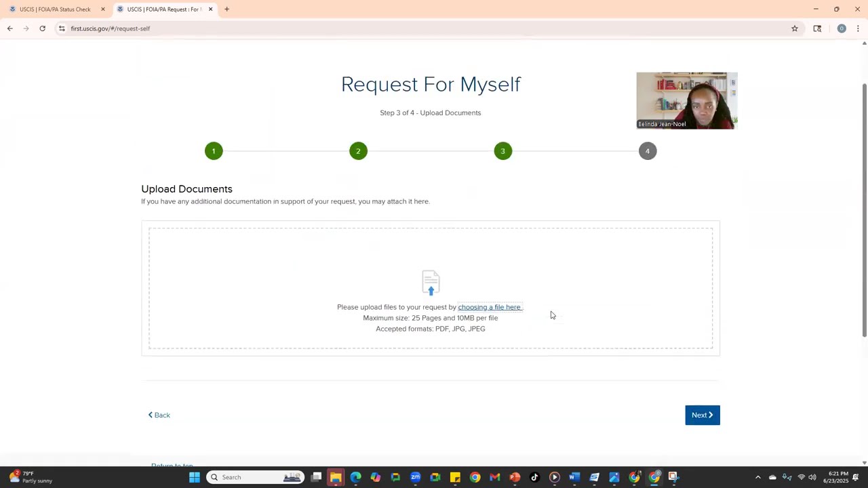Select step 3 circle in progress bar

503,151
